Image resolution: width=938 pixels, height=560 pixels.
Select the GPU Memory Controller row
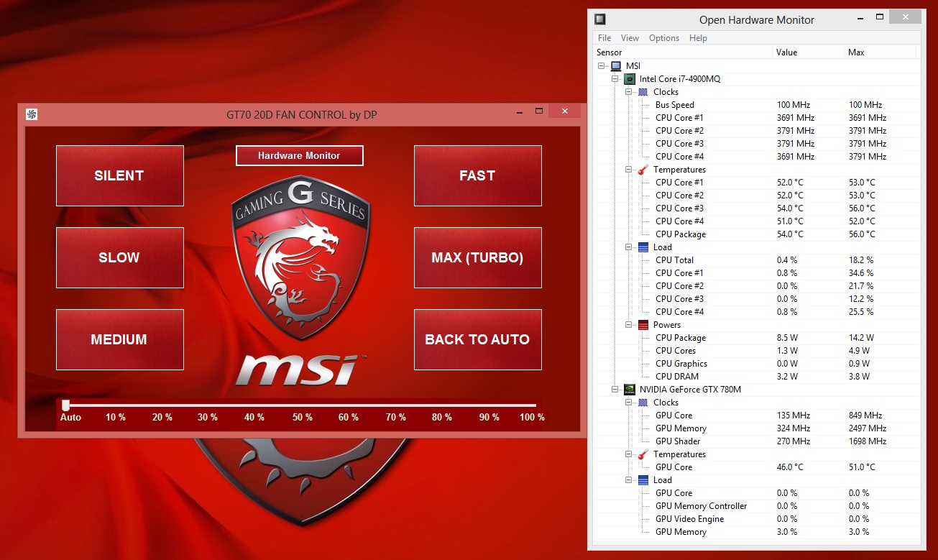point(757,506)
